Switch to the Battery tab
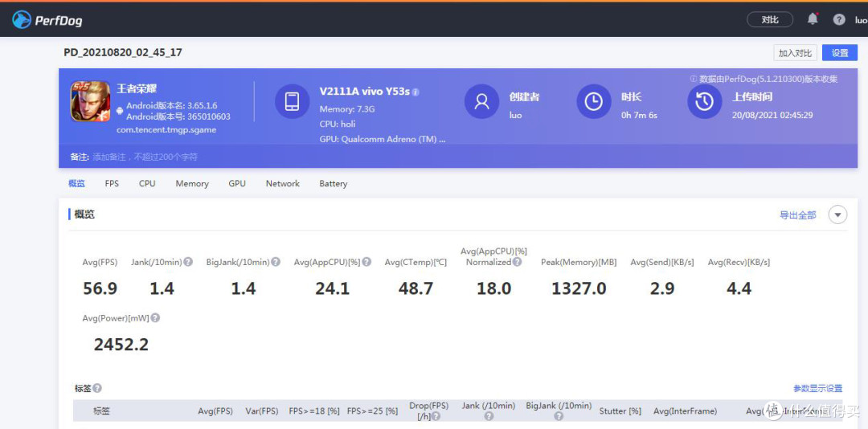This screenshot has height=429, width=868. point(334,183)
